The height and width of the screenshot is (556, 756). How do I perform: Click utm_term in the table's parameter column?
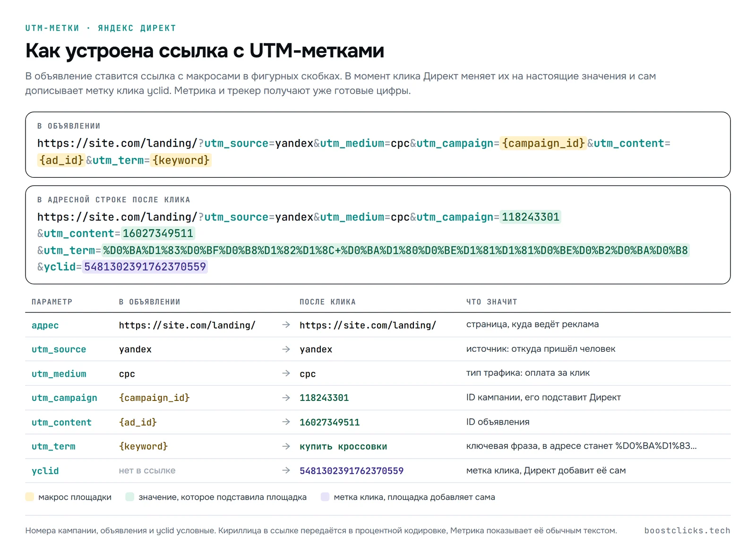[x=53, y=447]
